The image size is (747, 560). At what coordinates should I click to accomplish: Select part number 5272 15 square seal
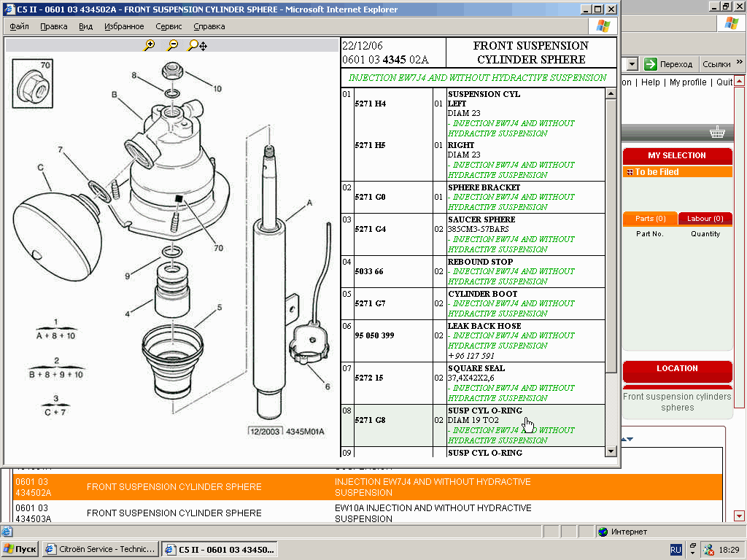coord(369,378)
